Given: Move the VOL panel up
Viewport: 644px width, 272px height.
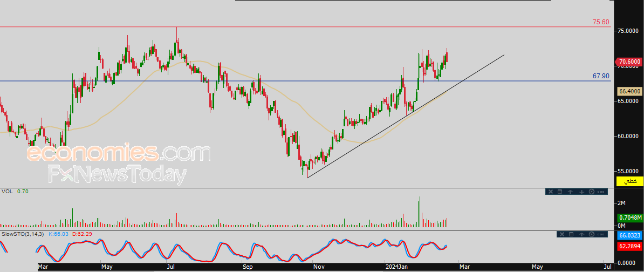Looking at the screenshot, I should point(571,192).
